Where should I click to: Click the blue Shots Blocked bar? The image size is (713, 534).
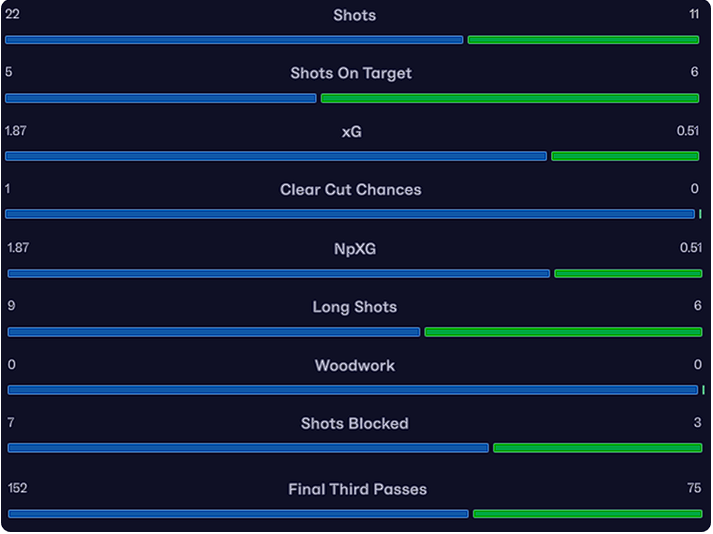[248, 448]
